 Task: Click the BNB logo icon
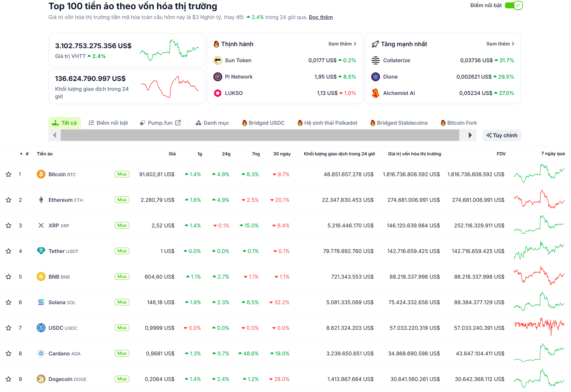(x=41, y=277)
